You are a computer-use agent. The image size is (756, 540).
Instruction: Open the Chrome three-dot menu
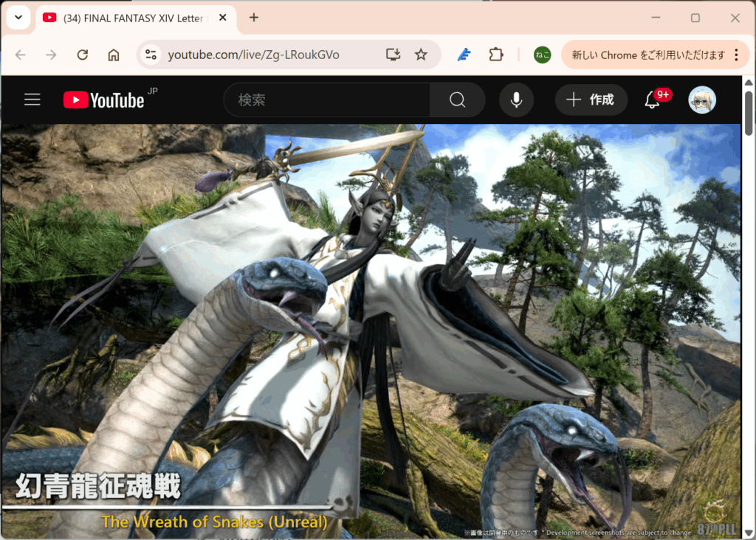[x=736, y=55]
